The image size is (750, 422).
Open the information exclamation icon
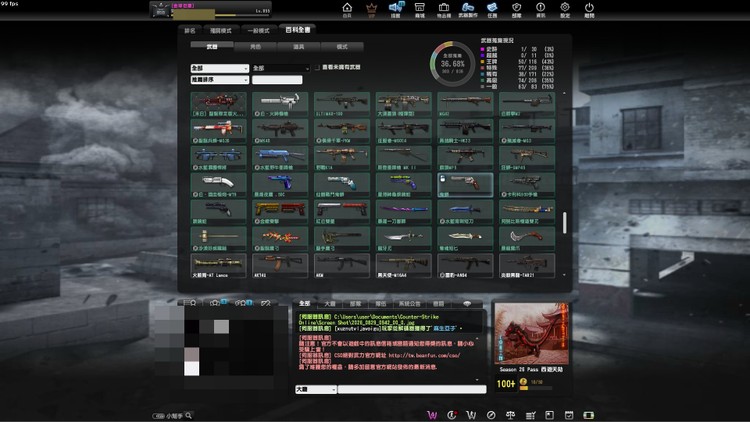[x=540, y=9]
